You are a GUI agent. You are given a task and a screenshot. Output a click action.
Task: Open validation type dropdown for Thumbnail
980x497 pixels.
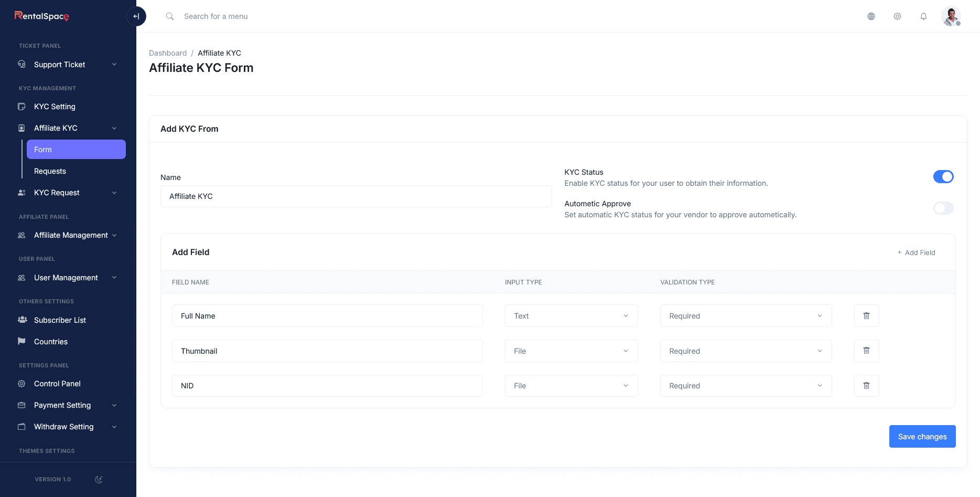[x=745, y=351]
